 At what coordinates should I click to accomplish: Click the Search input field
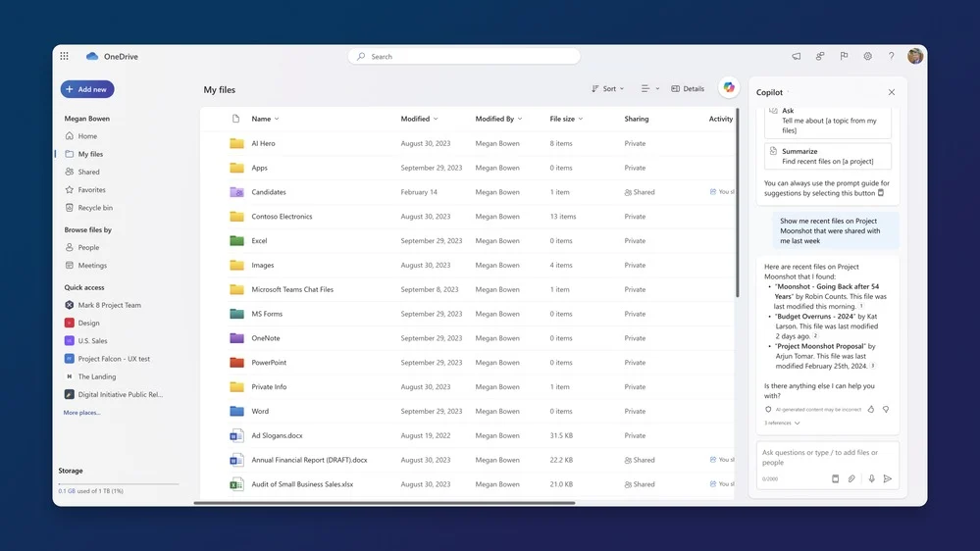click(464, 56)
